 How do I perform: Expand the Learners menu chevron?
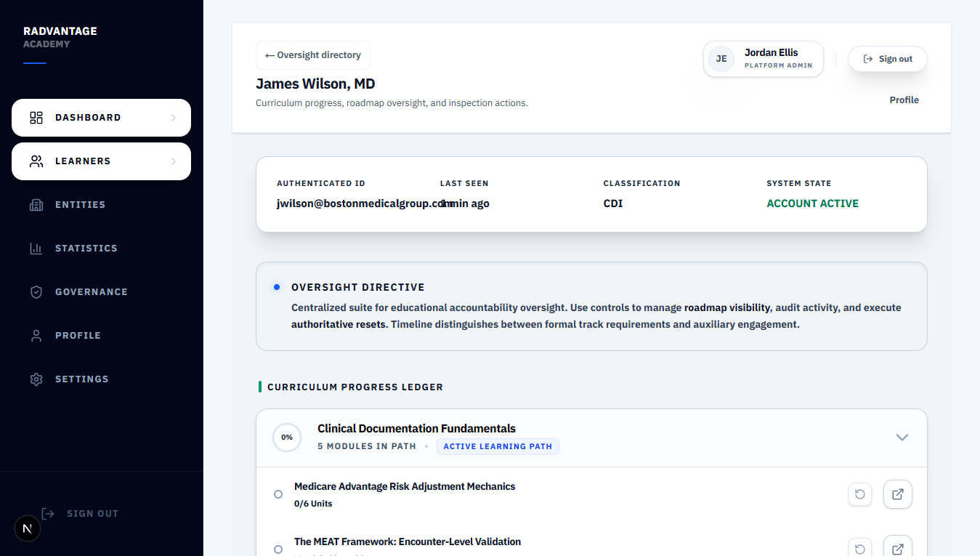tap(173, 161)
